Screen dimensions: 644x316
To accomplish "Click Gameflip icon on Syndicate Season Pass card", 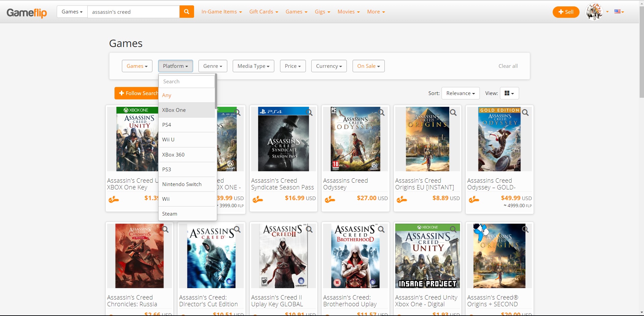I will [258, 200].
